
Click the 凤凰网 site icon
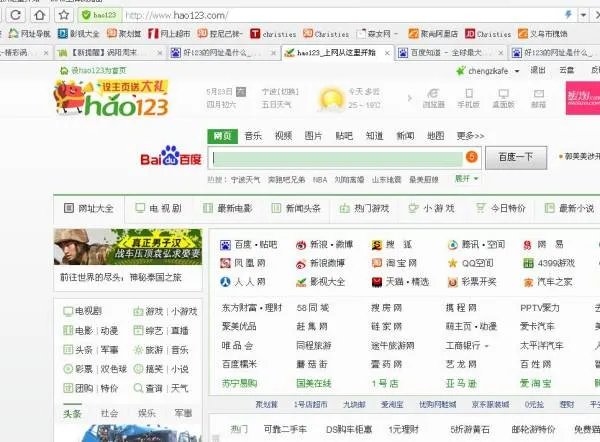click(x=225, y=263)
